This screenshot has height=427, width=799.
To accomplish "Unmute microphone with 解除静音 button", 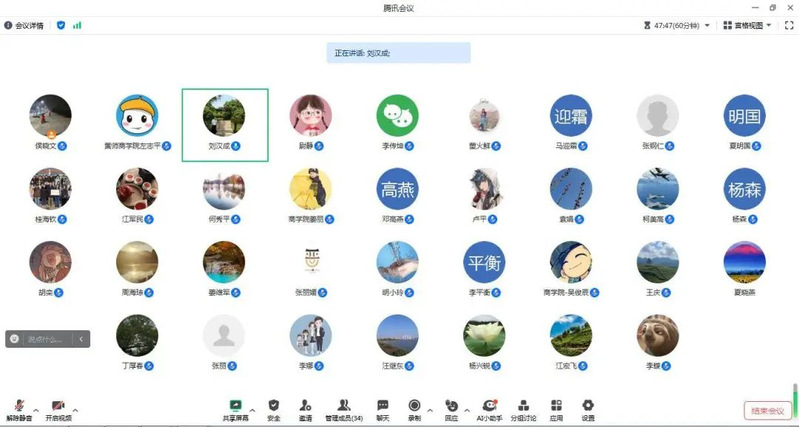I will point(18,408).
